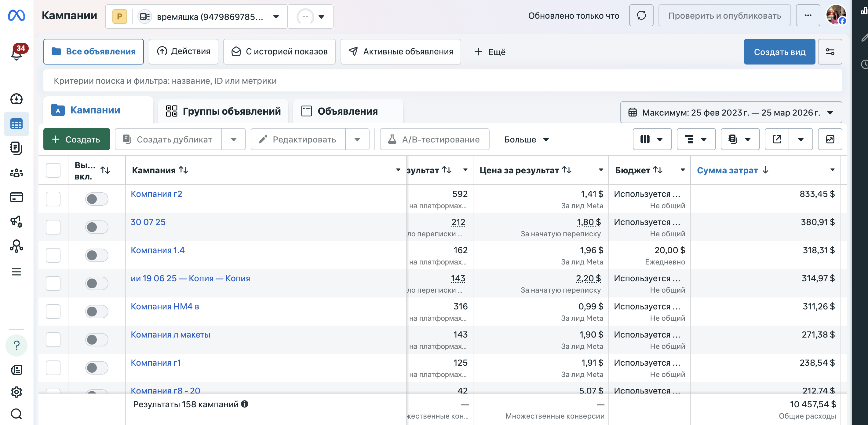
Task: Open campaign ии 19 06 25 — Копия — Копия
Action: [190, 278]
